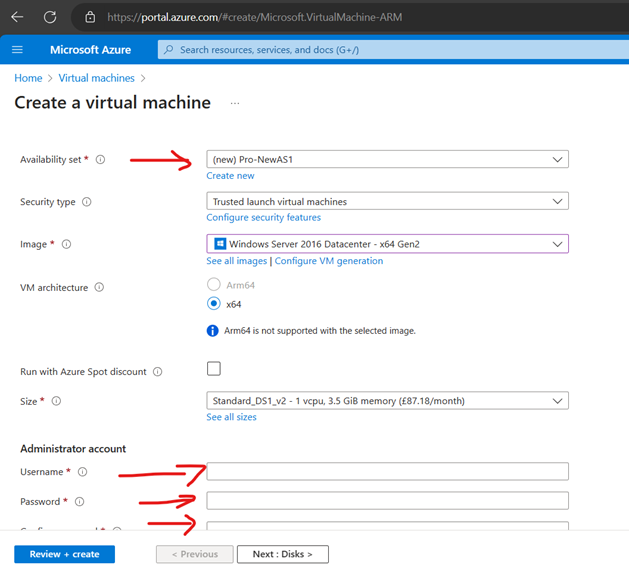Viewport: 629px width, 574px height.
Task: Expand the Availability set dropdown
Action: (x=387, y=159)
